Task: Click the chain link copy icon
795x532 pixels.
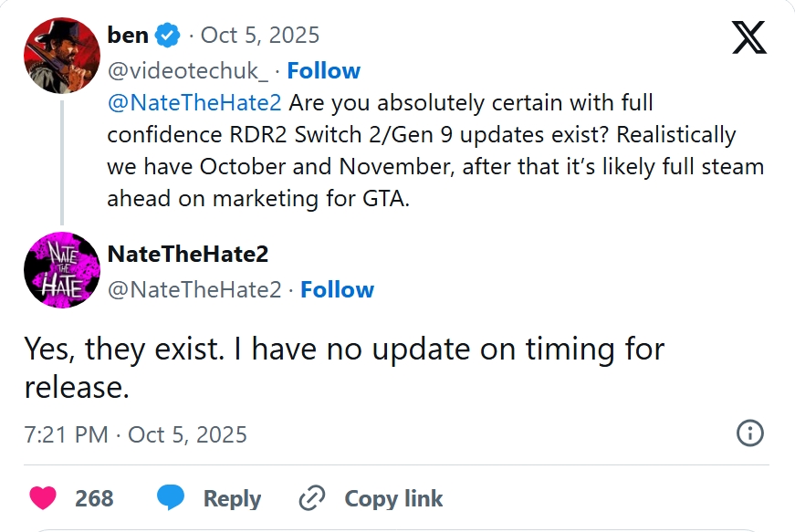Action: tap(312, 498)
